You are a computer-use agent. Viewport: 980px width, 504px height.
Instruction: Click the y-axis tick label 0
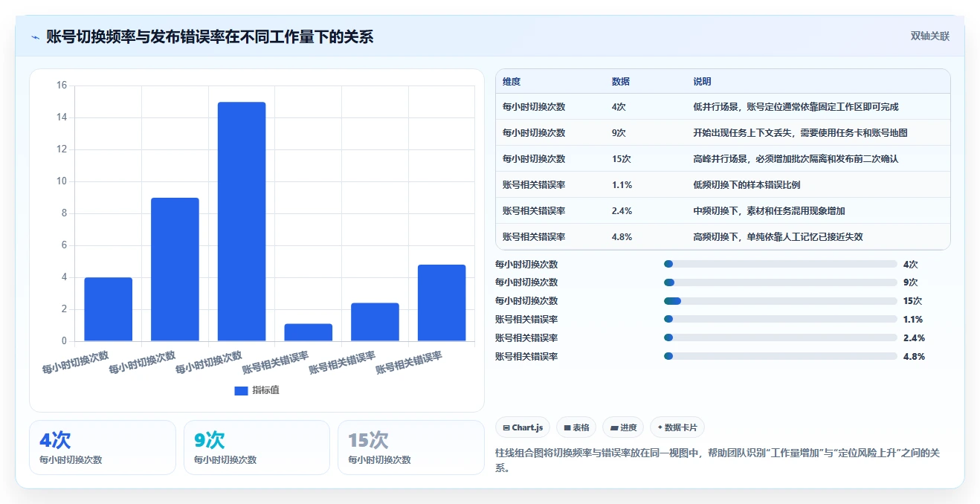[64, 341]
